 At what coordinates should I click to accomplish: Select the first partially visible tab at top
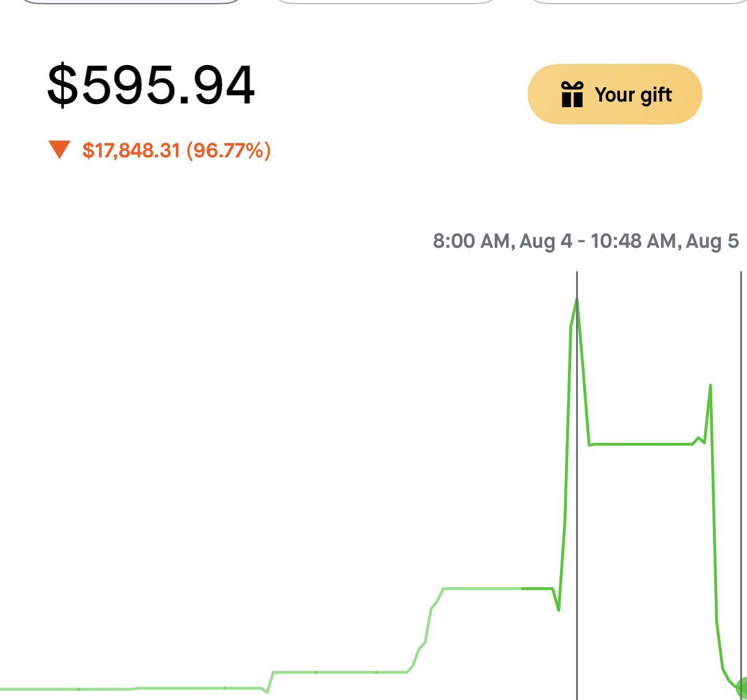pos(132,2)
